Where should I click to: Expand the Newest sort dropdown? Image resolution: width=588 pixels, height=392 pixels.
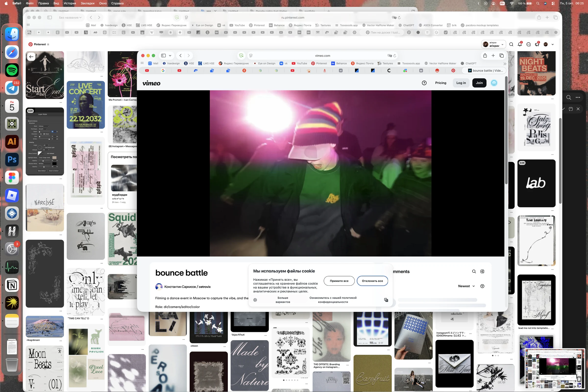(466, 286)
